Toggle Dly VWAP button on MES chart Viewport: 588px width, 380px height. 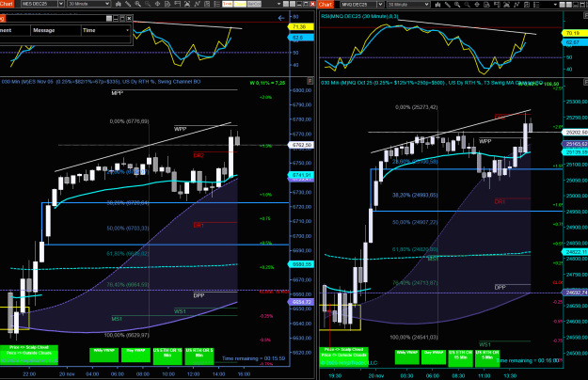(135, 355)
